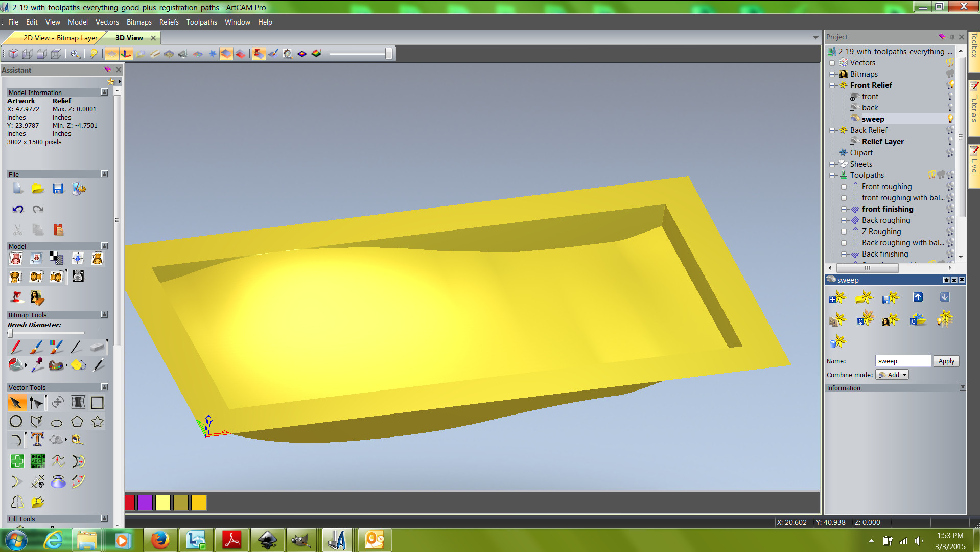Collapse the Model Information section
The width and height of the screenshot is (980, 552).
click(104, 92)
